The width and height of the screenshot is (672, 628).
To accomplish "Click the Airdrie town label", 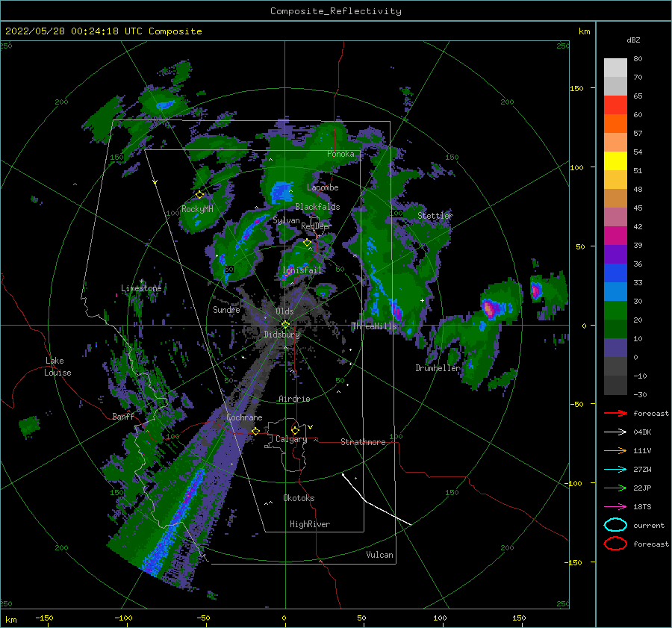I will pyautogui.click(x=294, y=399).
